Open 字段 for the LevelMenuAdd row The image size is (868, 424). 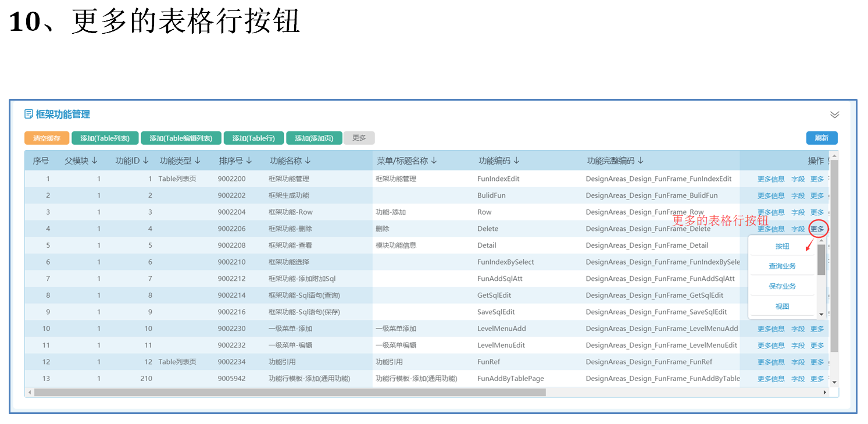click(x=798, y=329)
